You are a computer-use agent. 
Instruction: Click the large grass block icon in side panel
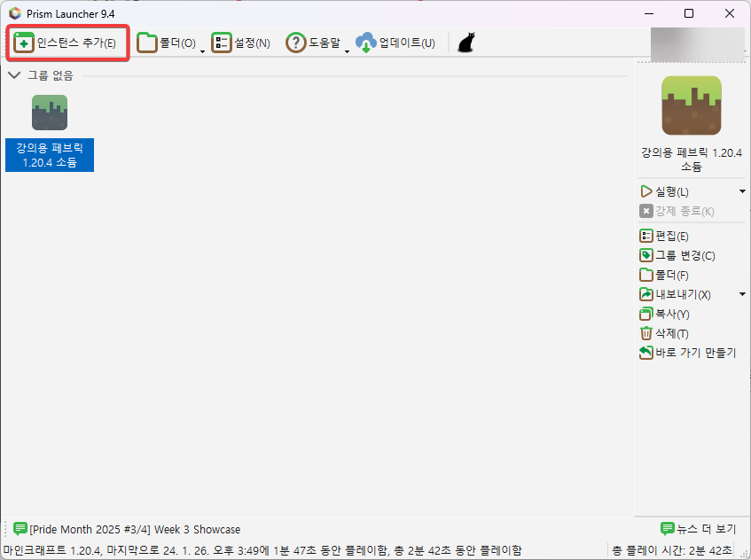tap(691, 105)
